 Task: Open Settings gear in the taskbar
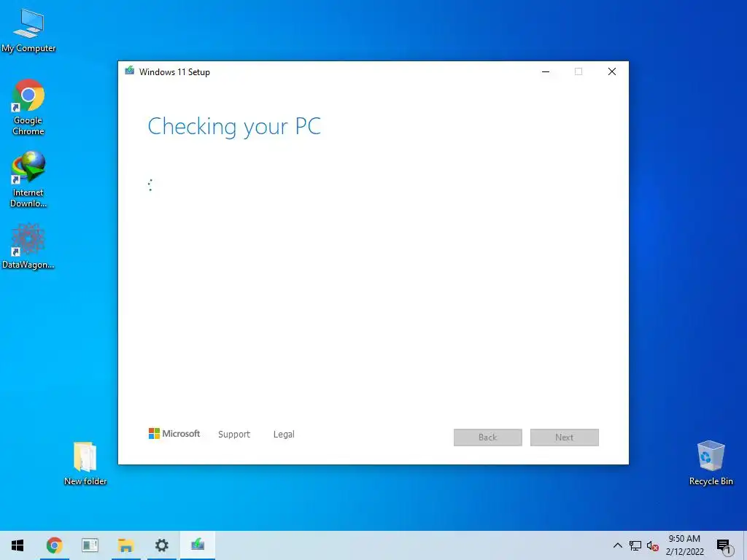[161, 545]
